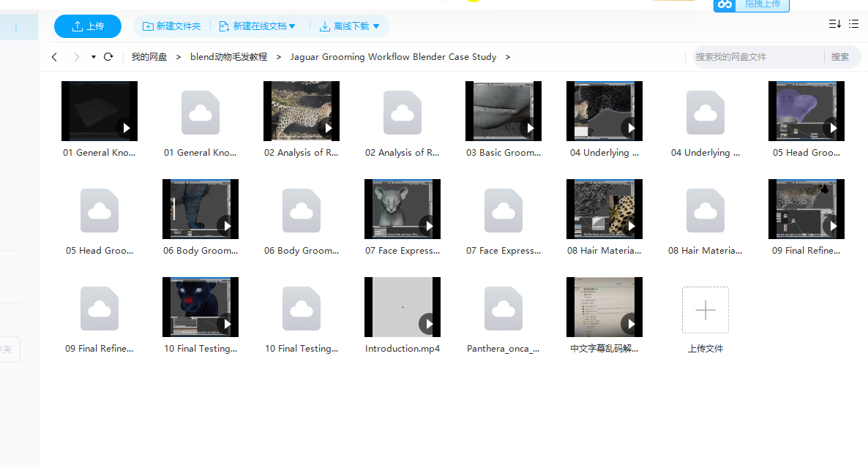Screen dimensions: 868x465
Task: Navigate to 我的网盘 breadcrumb
Action: tap(149, 57)
